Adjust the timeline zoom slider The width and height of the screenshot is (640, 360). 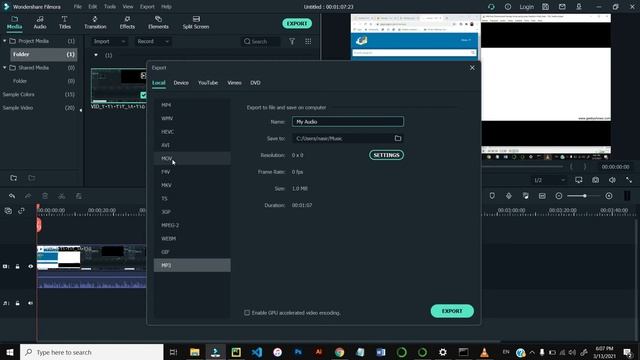pyautogui.click(x=584, y=196)
